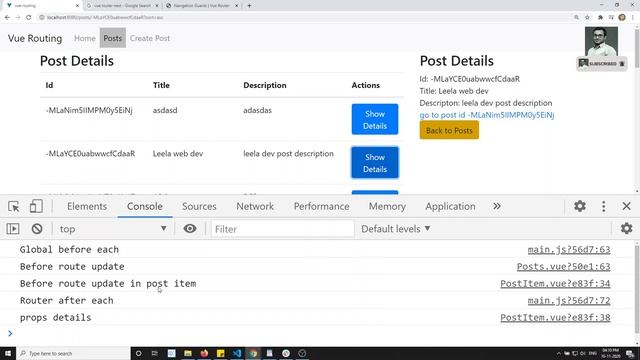Switch to the Navigation Guards Vue Router tab

202,6
